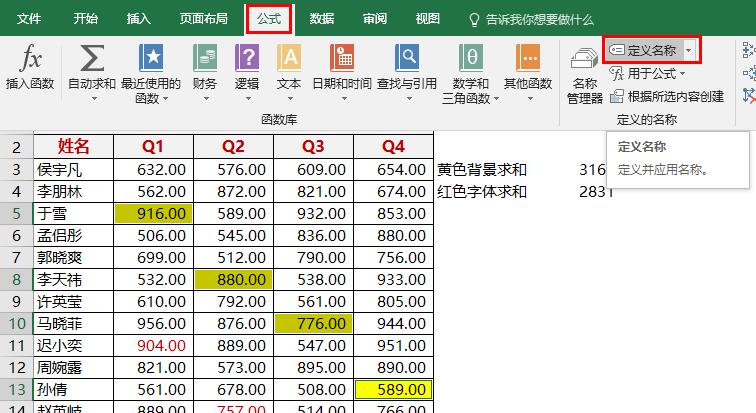756x413 pixels.
Task: Select the row 13 header
Action: pos(16,389)
